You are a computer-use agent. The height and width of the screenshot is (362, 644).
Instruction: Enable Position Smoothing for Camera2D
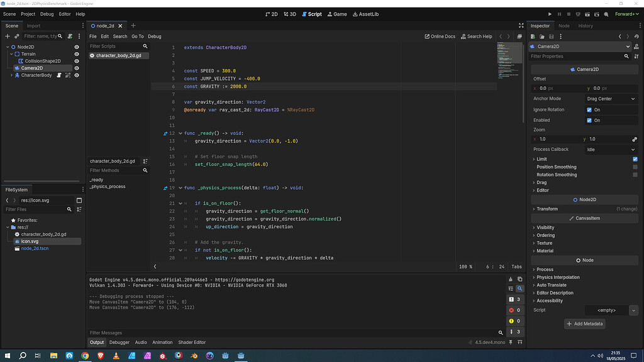point(636,167)
